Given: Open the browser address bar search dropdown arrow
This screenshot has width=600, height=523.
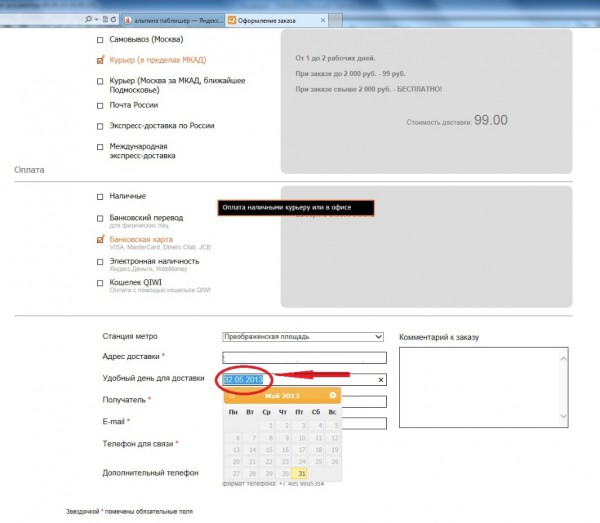Looking at the screenshot, I should coord(96,20).
